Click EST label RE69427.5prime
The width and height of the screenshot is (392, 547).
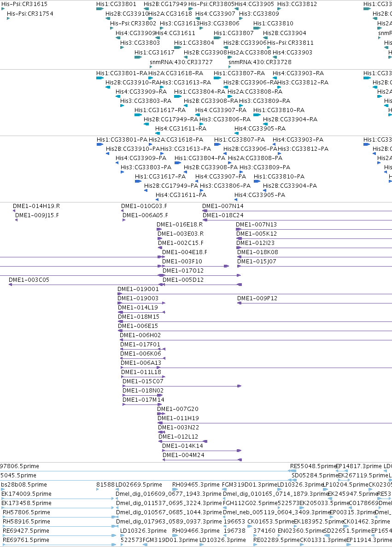point(26,531)
